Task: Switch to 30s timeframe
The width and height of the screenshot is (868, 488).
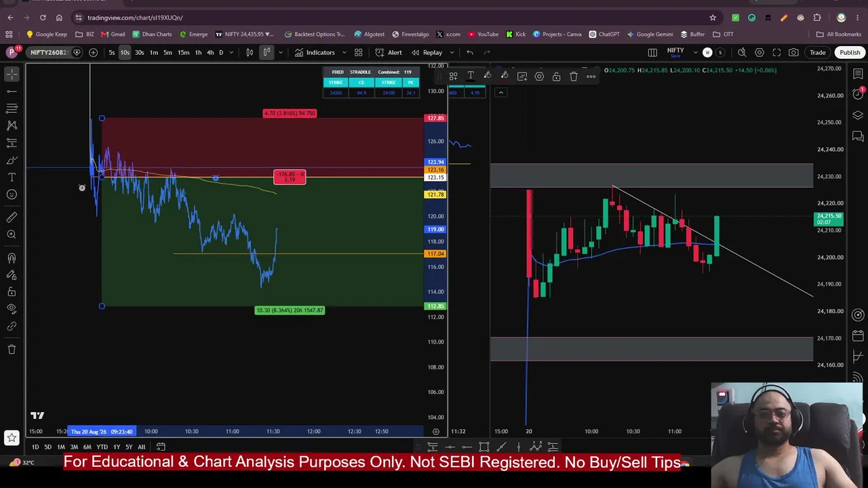Action: [139, 52]
